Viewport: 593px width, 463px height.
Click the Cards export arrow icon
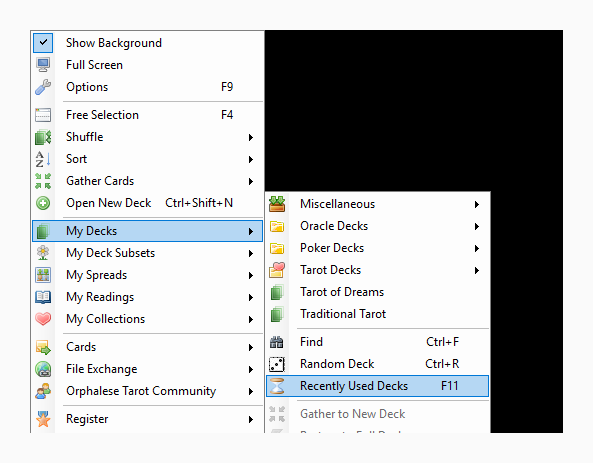coord(43,347)
